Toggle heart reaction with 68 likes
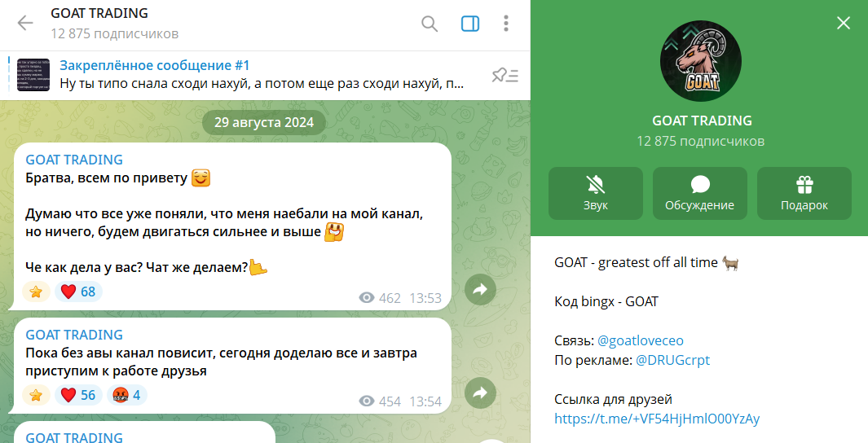868x443 pixels. point(78,292)
